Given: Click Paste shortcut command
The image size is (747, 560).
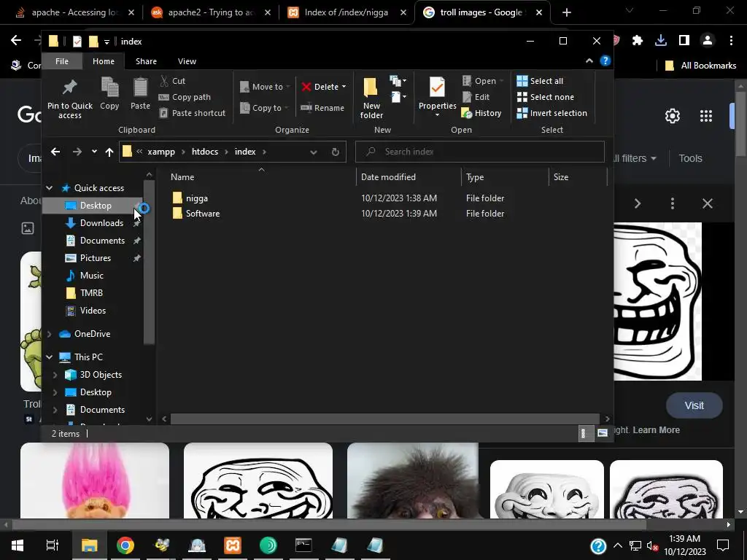Looking at the screenshot, I should pos(193,113).
